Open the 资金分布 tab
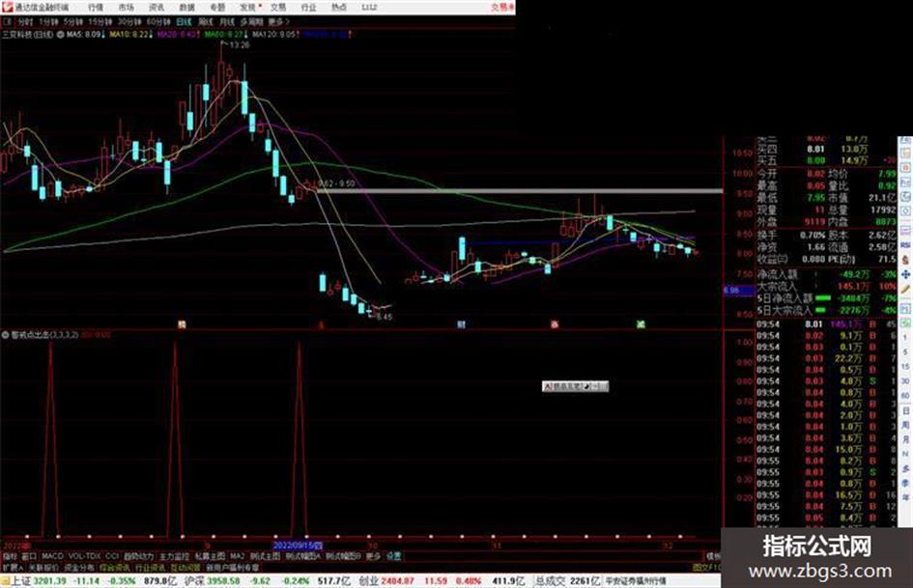 coord(79,567)
